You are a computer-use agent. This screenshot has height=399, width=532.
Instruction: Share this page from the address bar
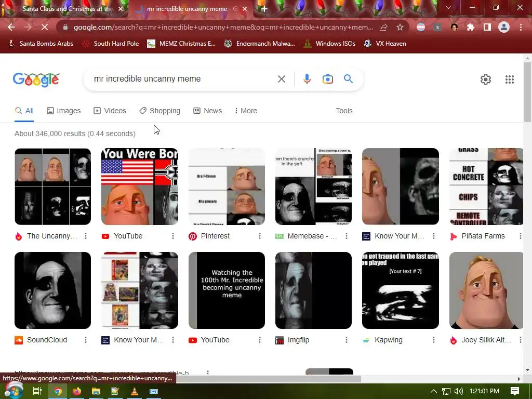383,27
